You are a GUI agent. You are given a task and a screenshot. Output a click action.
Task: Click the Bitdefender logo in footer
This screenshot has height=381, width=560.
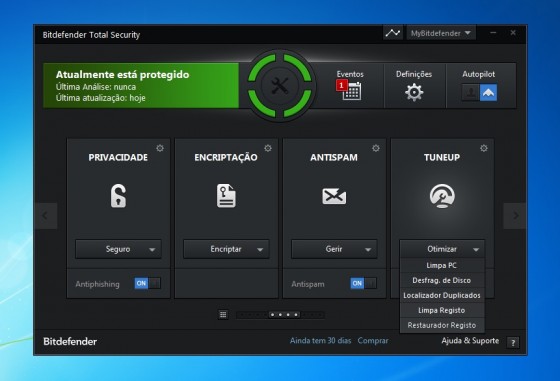(70, 341)
